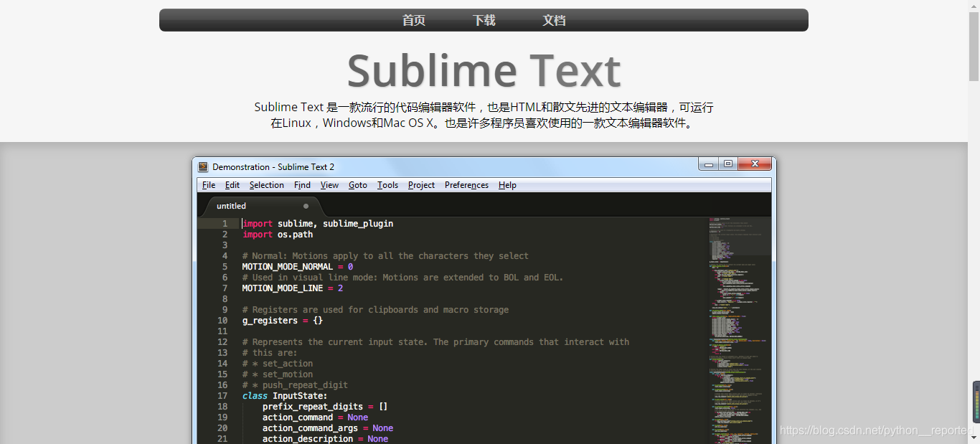
Task: Open the Tools menu
Action: 387,185
